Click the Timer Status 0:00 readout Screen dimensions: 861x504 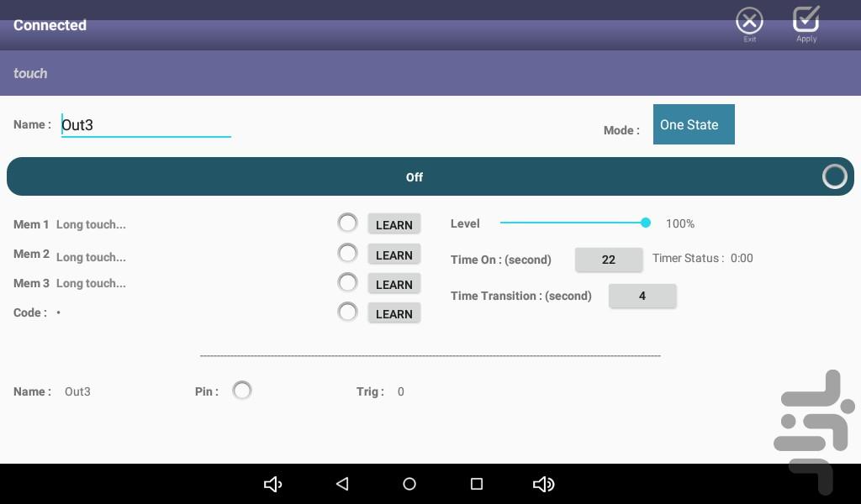(702, 258)
